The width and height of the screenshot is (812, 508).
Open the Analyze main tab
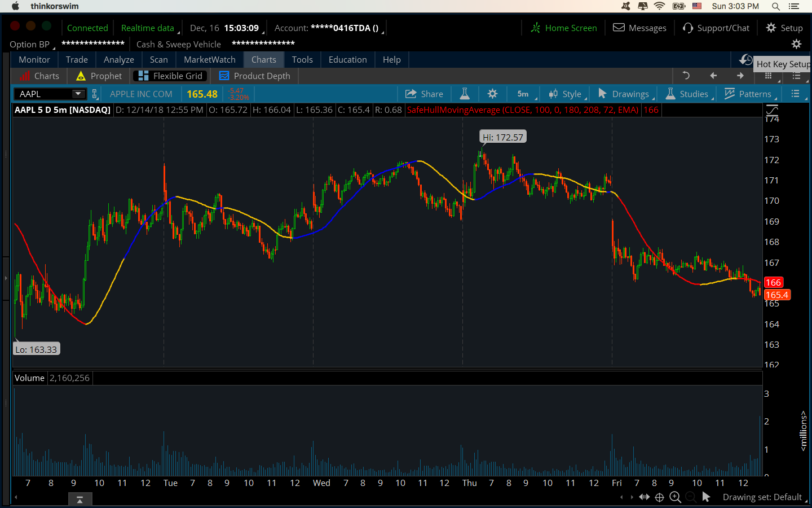[119, 59]
